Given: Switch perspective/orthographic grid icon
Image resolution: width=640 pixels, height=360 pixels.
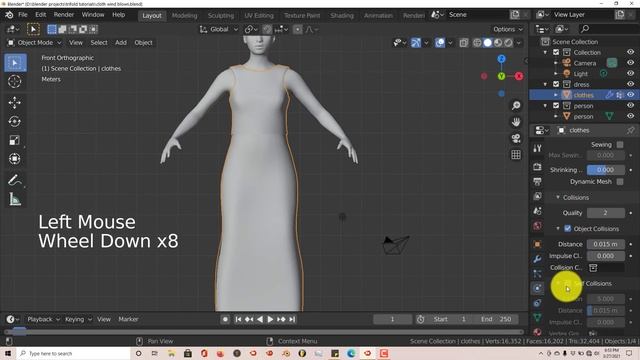Looking at the screenshot, I should [516, 155].
